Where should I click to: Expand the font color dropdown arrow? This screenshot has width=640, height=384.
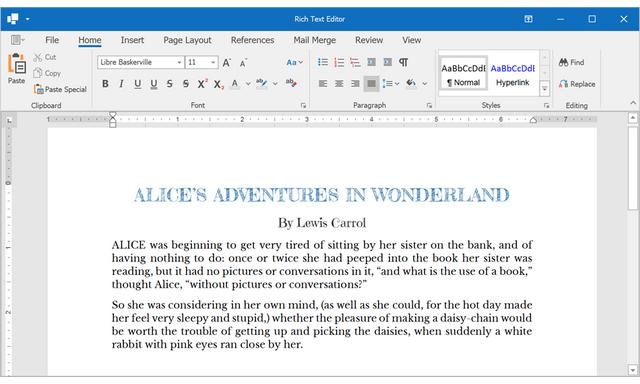coord(248,84)
